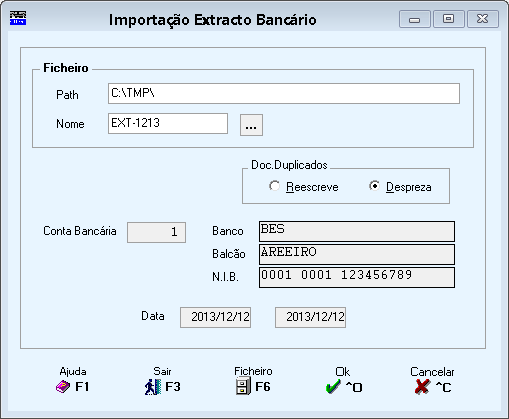This screenshot has width=509, height=419.
Task: Confirm with the Ok green checkmark
Action: point(333,387)
